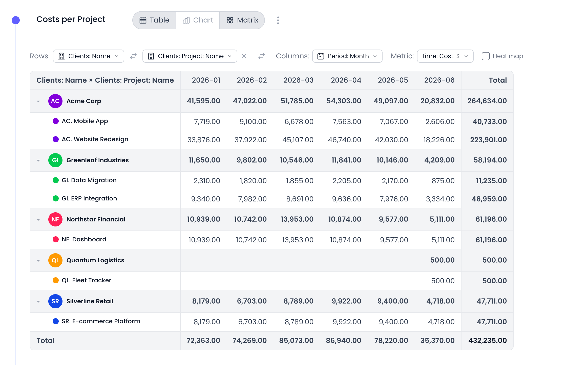Screen dimensions: 588x367
Task: Collapse the Silverline Retail group
Action: point(38,302)
